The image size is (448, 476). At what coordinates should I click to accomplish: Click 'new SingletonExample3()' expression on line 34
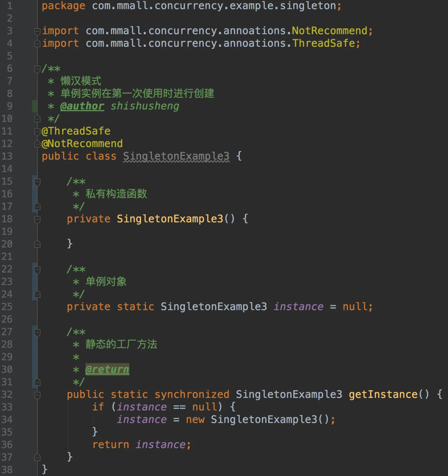pyautogui.click(x=258, y=419)
